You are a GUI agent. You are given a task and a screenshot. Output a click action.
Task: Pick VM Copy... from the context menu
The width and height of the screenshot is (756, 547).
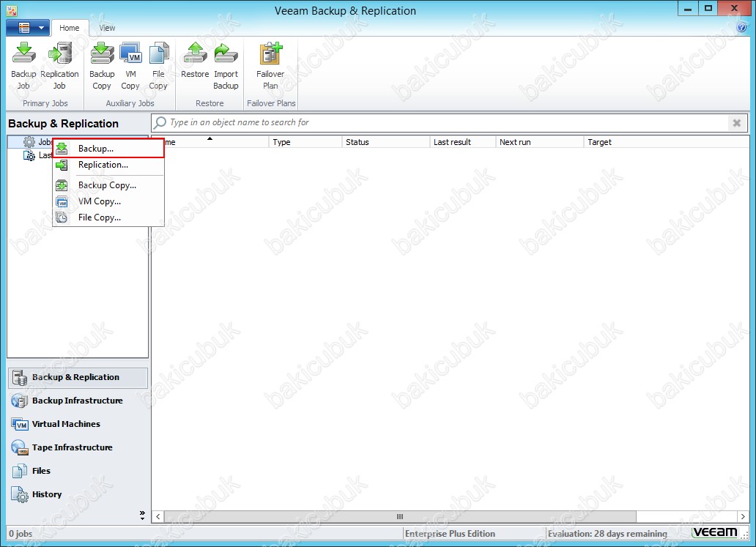click(100, 201)
